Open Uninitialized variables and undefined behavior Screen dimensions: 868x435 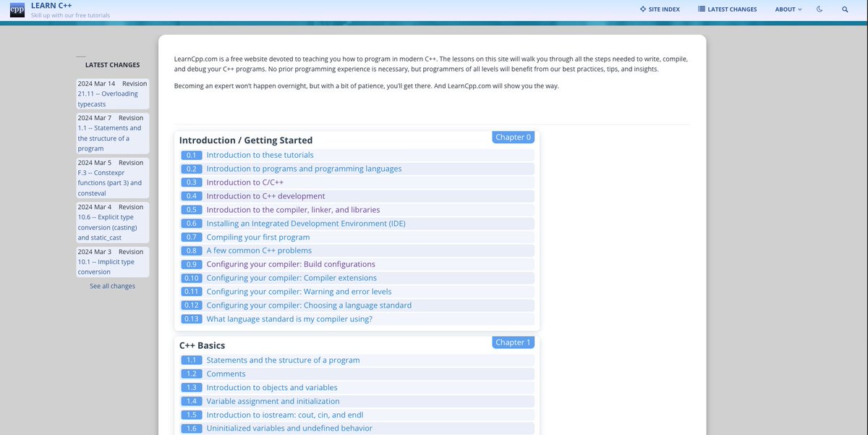[x=289, y=428]
